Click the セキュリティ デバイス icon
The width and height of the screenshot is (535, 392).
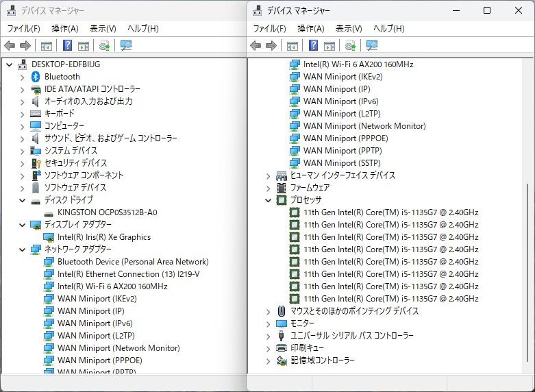click(x=36, y=163)
